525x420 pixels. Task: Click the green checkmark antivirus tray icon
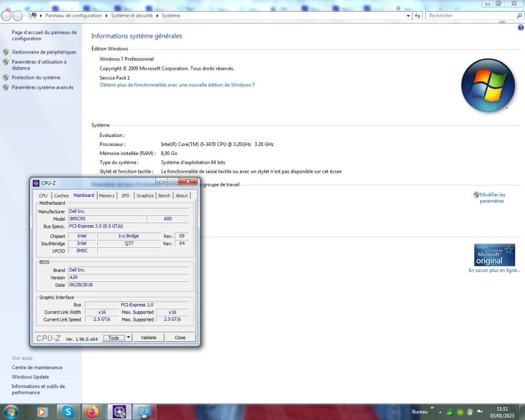(460, 412)
